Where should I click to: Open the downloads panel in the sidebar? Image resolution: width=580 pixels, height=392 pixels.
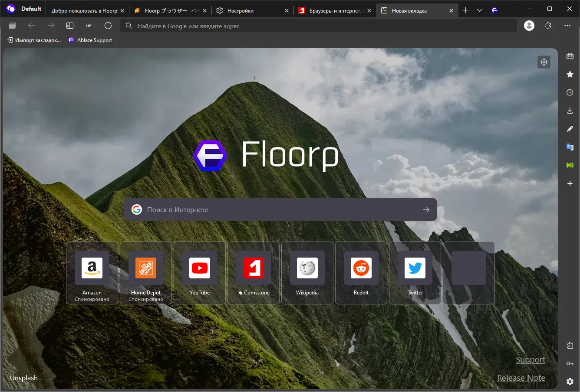[570, 111]
